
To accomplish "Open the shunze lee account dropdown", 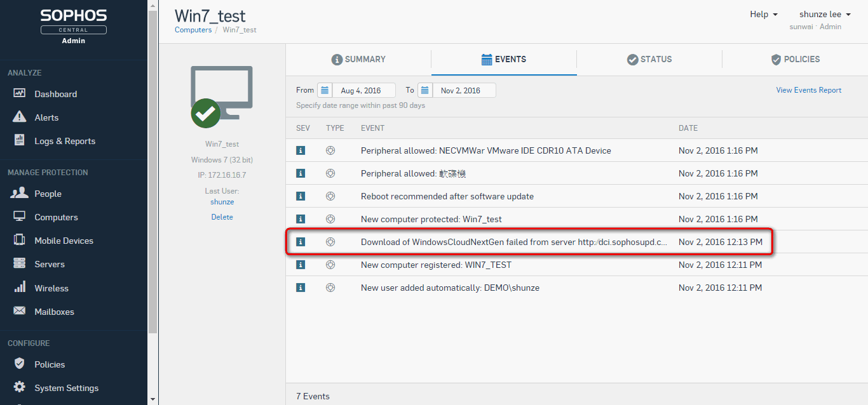I will click(825, 14).
